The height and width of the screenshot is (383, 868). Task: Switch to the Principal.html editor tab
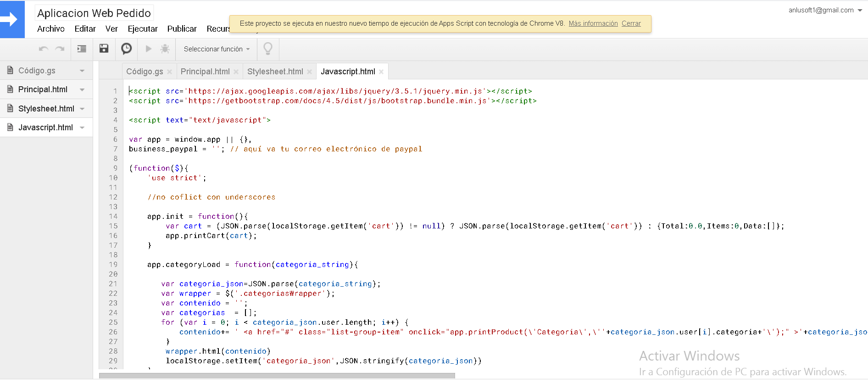(x=205, y=72)
